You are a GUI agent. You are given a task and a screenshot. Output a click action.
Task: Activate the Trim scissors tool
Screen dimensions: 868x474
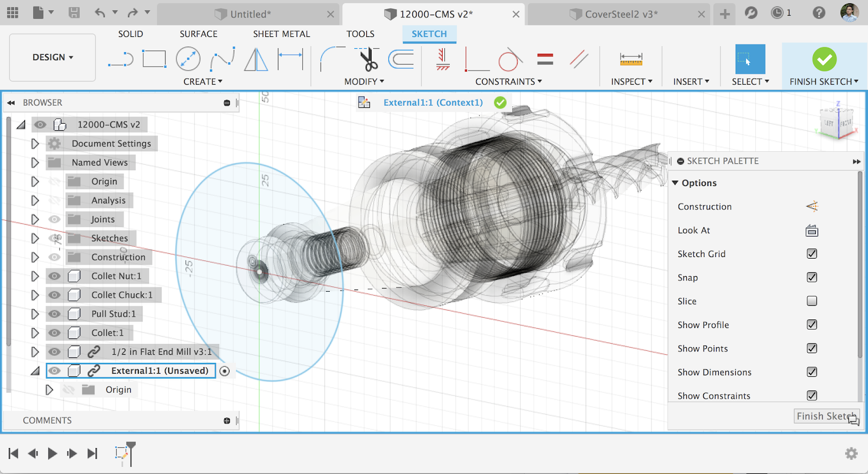coord(368,59)
